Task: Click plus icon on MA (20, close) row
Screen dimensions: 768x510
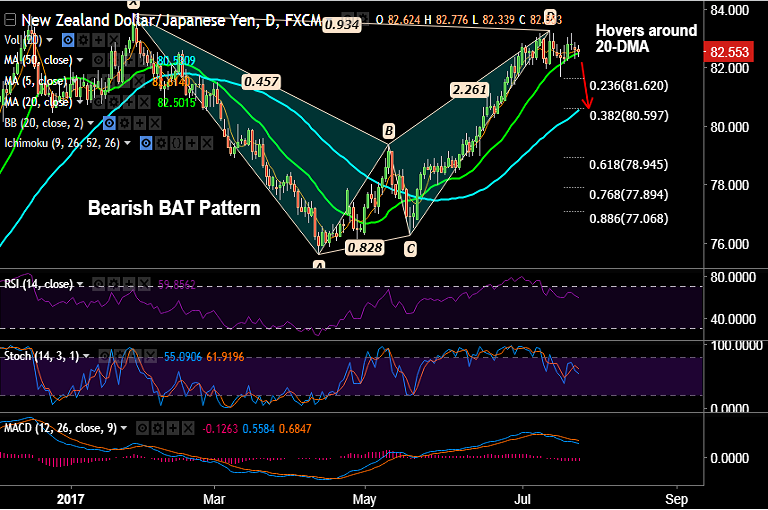Action: pyautogui.click(x=129, y=102)
